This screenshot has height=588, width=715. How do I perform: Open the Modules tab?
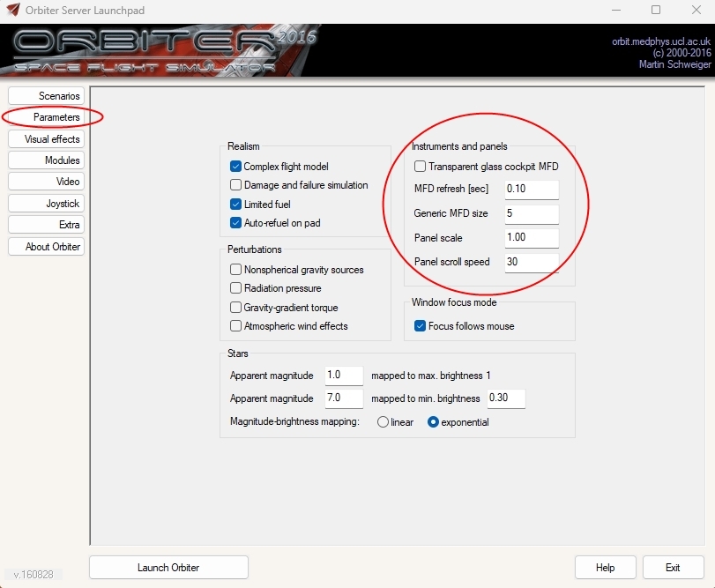[x=46, y=160]
